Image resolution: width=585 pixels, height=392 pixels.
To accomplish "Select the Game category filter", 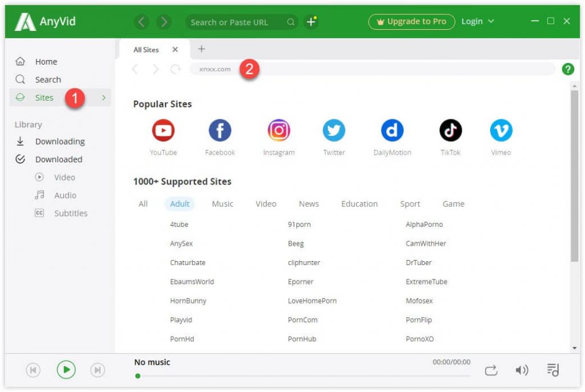I will 453,204.
